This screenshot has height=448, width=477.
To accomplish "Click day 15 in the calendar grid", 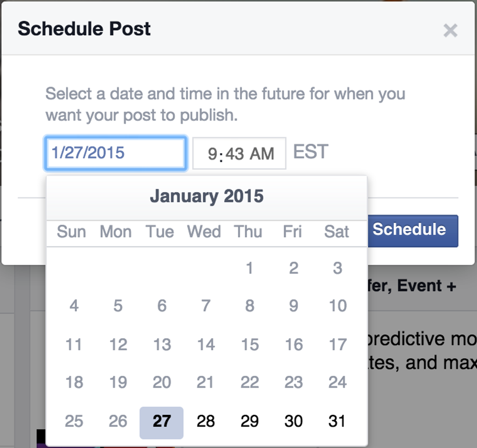I will tap(250, 345).
